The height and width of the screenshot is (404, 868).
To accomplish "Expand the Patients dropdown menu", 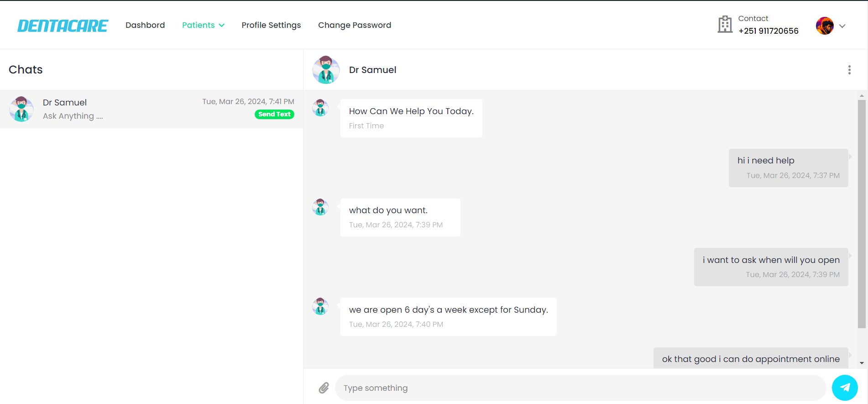I will click(203, 25).
